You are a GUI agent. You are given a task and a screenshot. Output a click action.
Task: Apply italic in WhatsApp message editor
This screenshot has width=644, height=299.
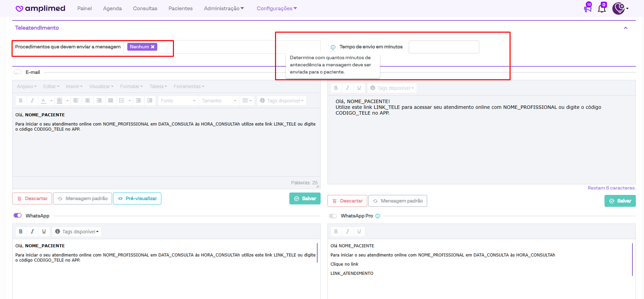point(32,232)
